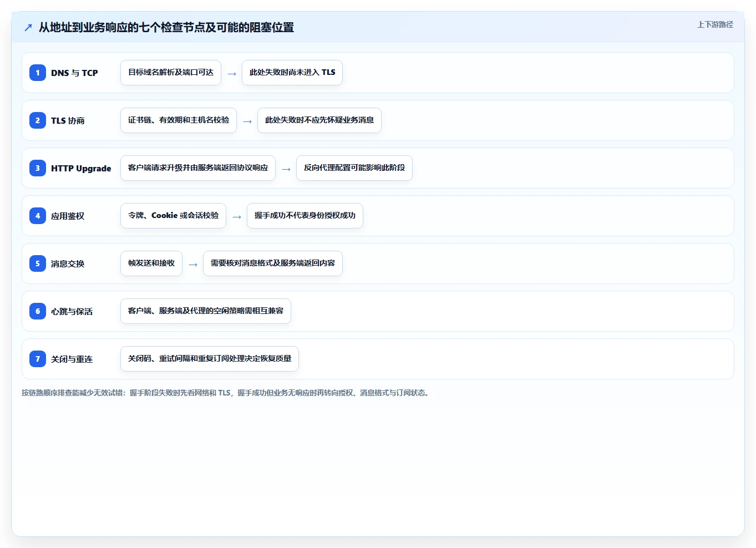Select the '关闭与重连' step label

(x=72, y=359)
